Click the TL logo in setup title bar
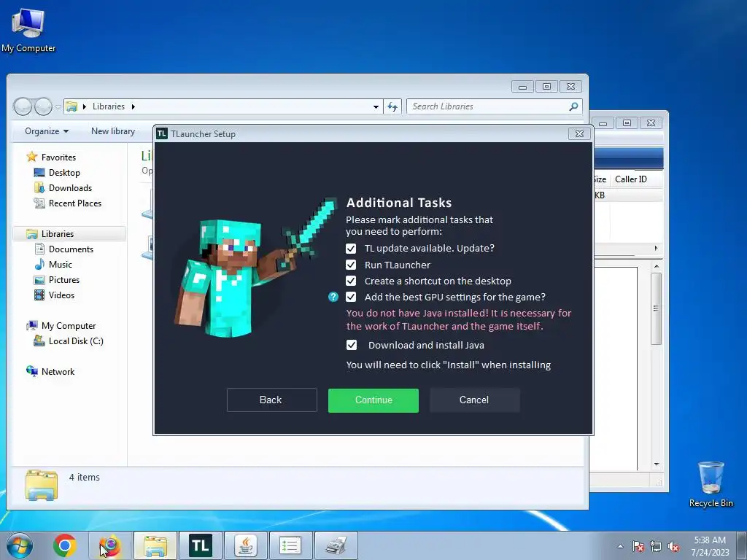Viewport: 747px width, 560px height. 162,134
